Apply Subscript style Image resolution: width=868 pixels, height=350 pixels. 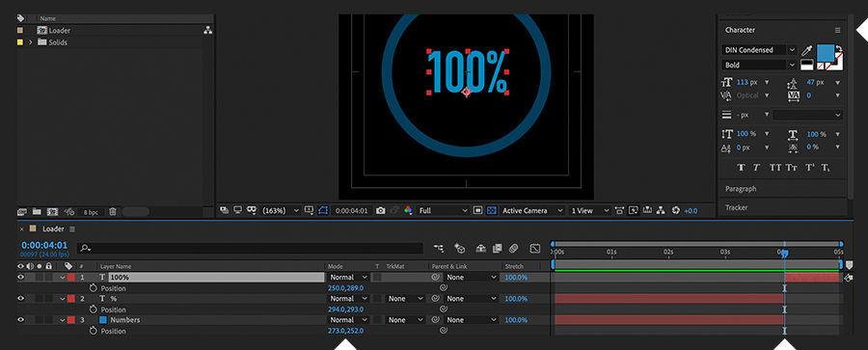coord(825,167)
